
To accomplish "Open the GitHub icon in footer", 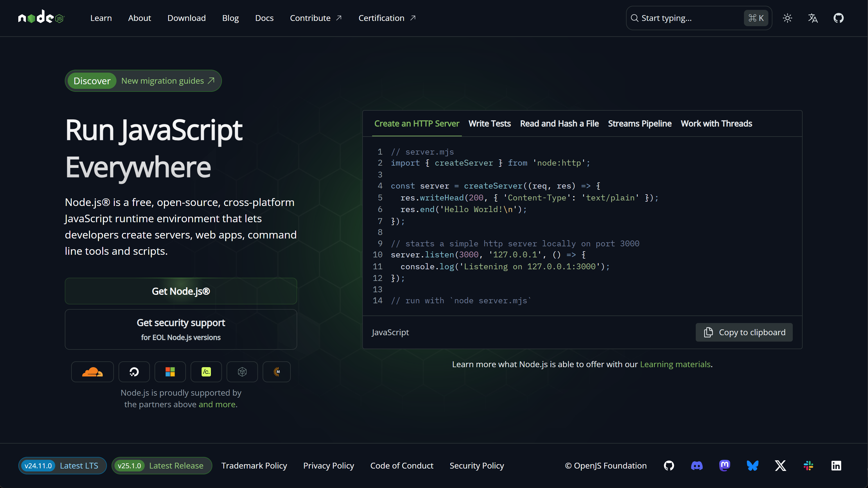I will 669,465.
